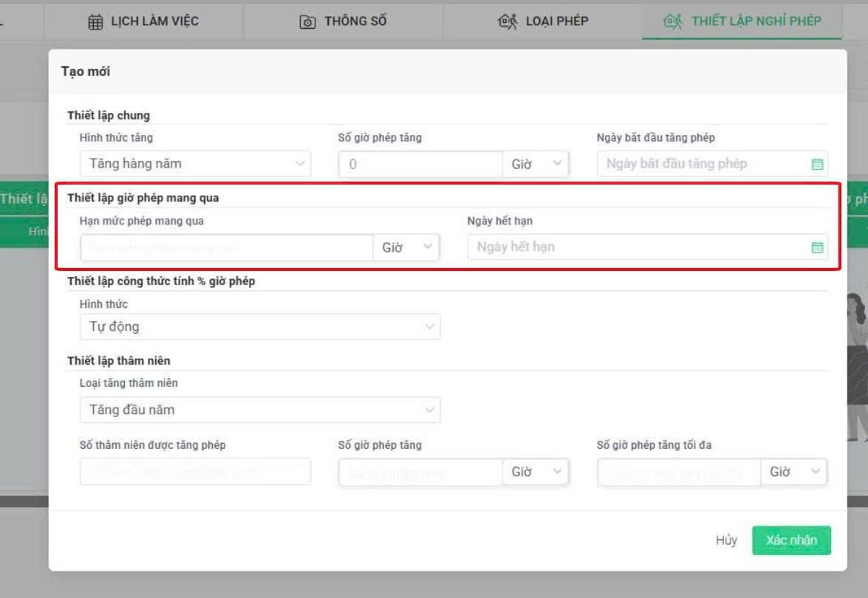This screenshot has height=598, width=868.
Task: Open the Giờ unit dropdown for Hạn mức phép mang qua
Action: pyautogui.click(x=406, y=247)
